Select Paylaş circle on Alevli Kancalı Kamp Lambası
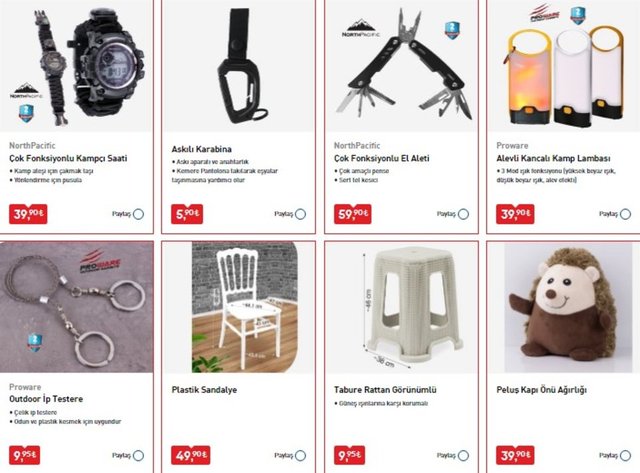640x473 pixels. click(x=625, y=214)
